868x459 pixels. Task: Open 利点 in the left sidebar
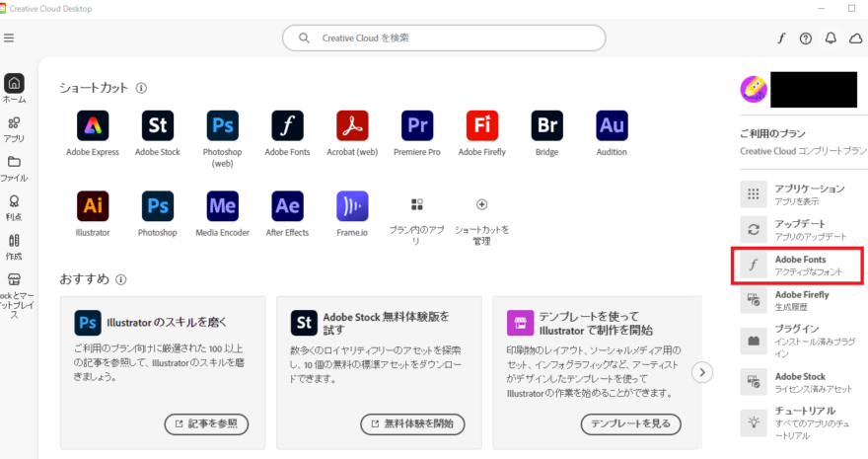14,208
